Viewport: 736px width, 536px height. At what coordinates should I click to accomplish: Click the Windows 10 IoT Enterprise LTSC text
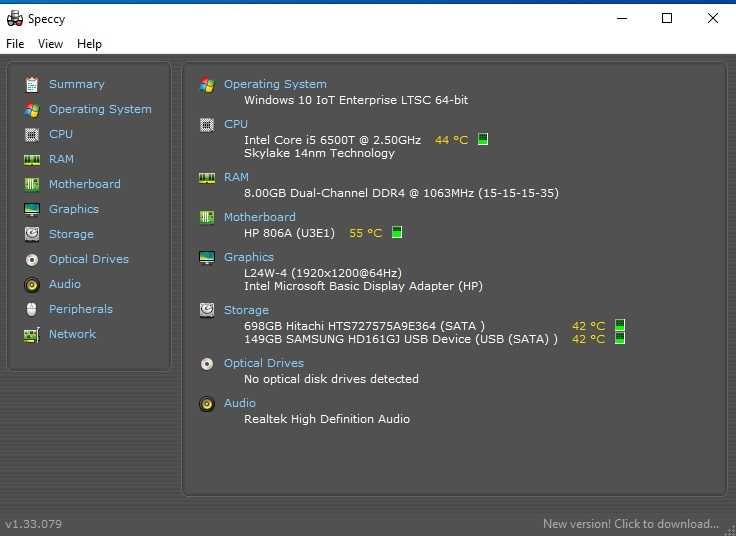tap(356, 100)
